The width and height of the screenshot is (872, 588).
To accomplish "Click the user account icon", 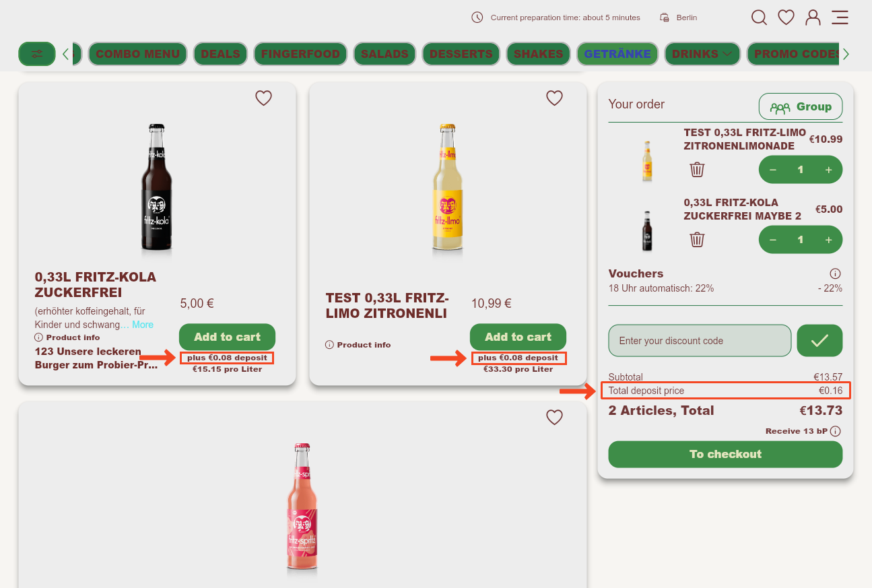I will point(813,18).
